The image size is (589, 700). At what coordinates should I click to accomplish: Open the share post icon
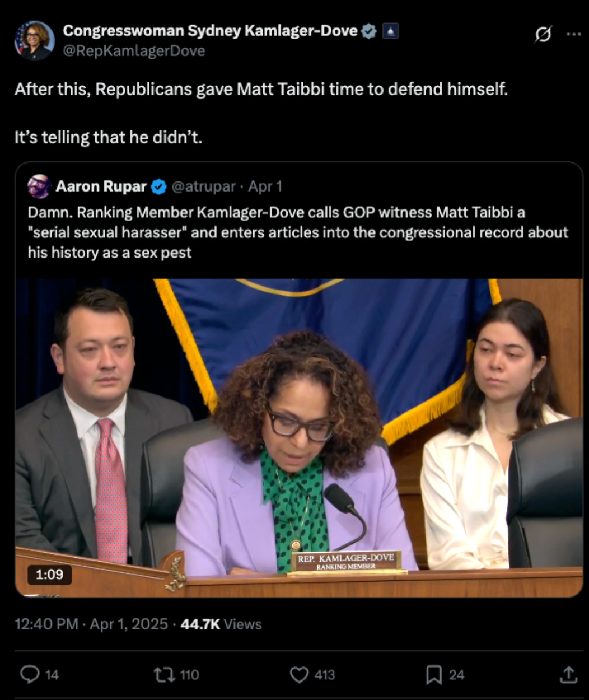tap(568, 675)
